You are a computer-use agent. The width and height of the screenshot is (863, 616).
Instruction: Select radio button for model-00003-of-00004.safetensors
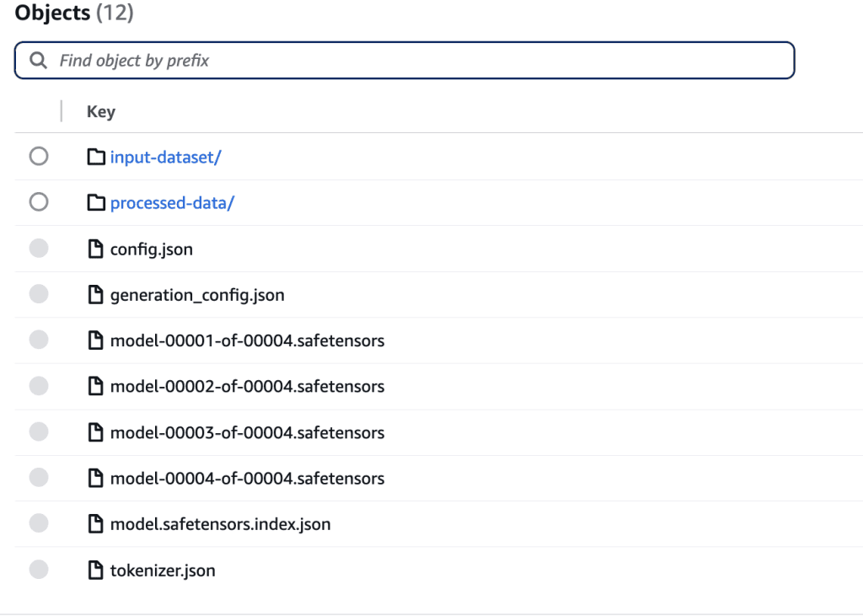(x=39, y=431)
